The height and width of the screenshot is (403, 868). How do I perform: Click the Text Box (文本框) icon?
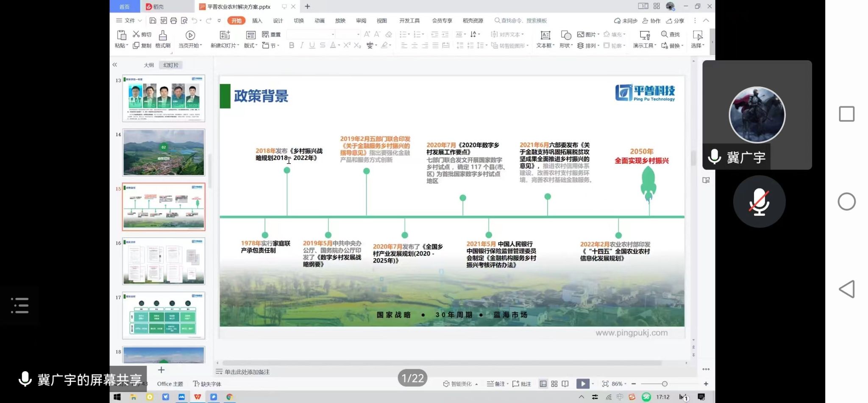click(545, 36)
